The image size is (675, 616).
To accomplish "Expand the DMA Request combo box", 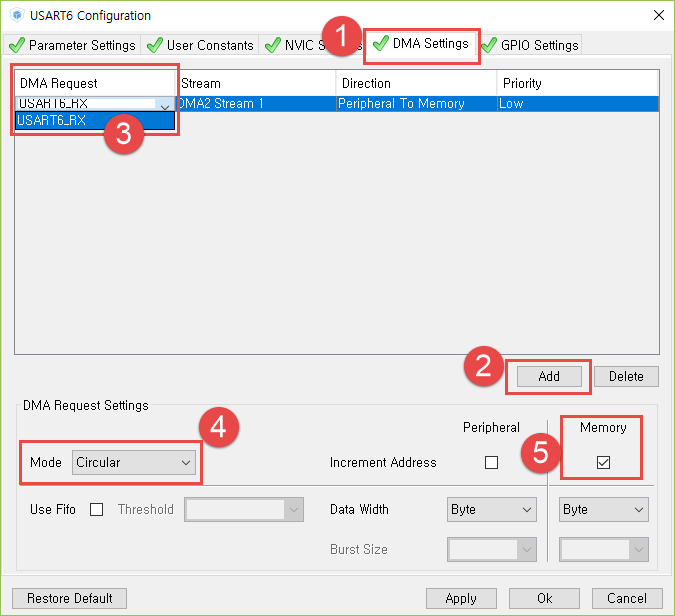I will point(164,104).
